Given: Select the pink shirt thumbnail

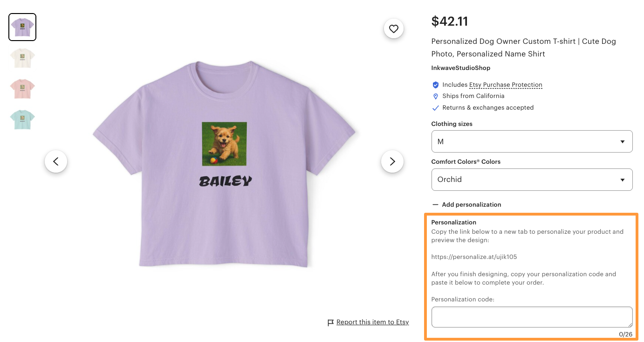Looking at the screenshot, I should tap(22, 89).
